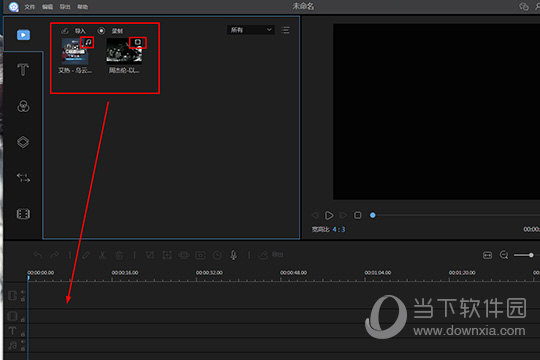Select the video track header icon
This screenshot has width=540, height=360.
[12, 296]
